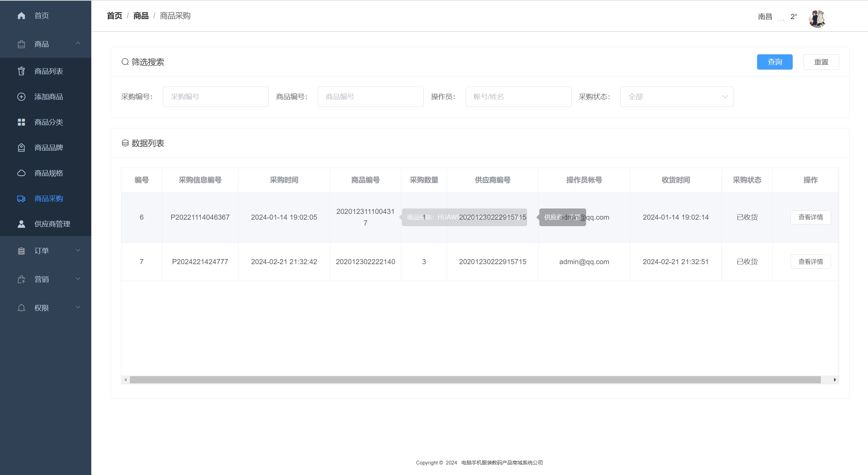Viewport: 868px width, 475px height.
Task: Click the home icon in sidebar
Action: point(21,16)
